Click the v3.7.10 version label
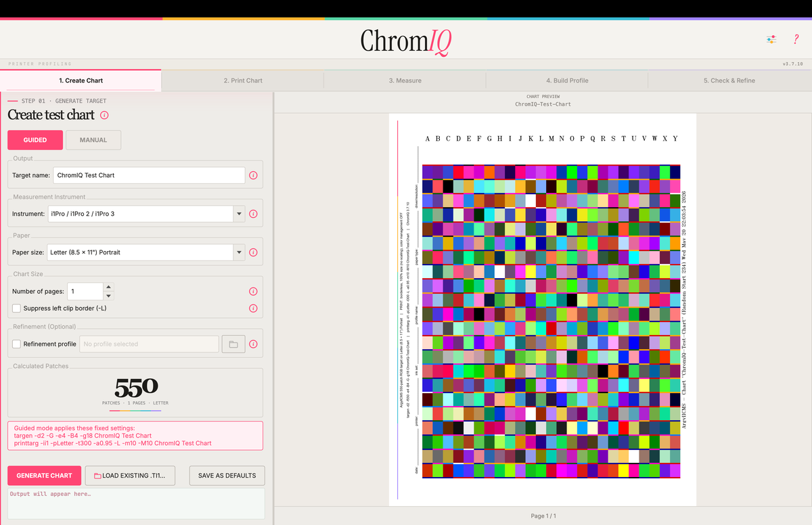This screenshot has height=525, width=812. click(792, 64)
